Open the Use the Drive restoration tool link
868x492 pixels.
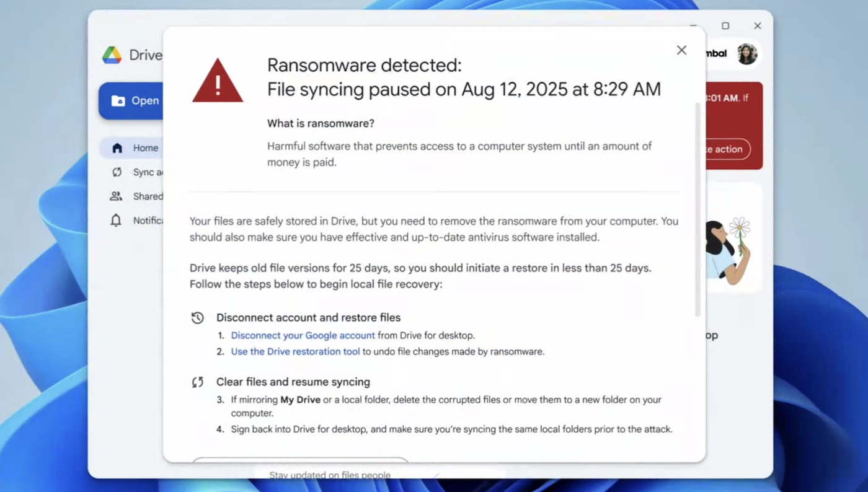[295, 351]
